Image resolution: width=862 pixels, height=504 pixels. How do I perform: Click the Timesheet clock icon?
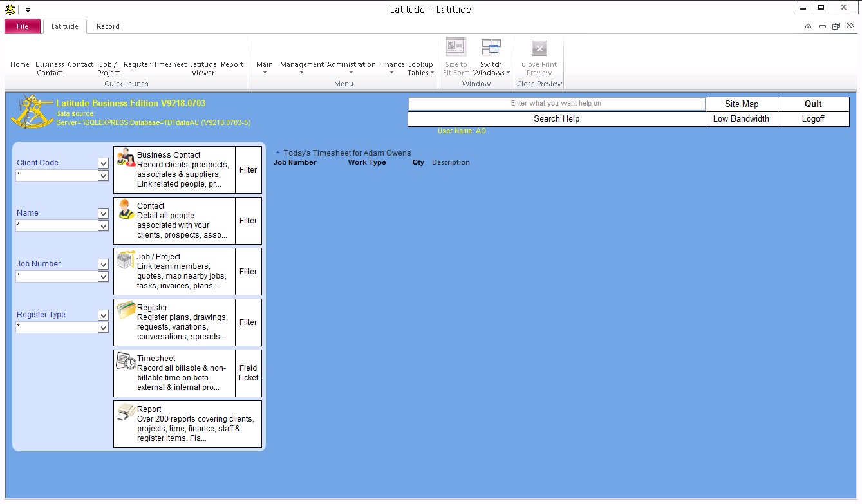click(126, 362)
